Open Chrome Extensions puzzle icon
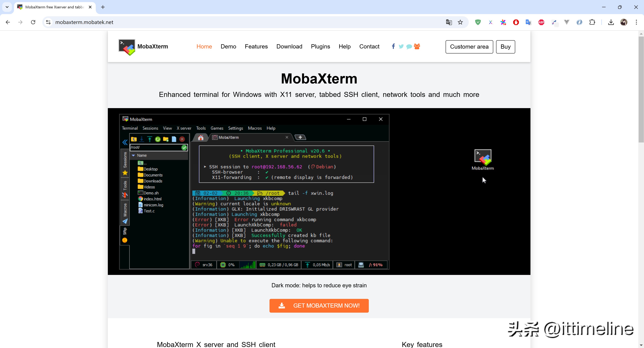Screen dimensions: 644x348 click(x=592, y=22)
